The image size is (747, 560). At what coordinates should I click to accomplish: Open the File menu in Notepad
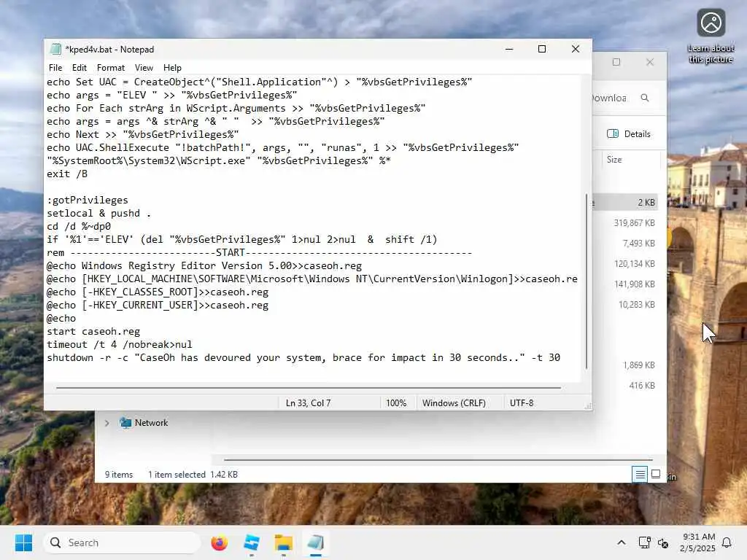pos(55,68)
